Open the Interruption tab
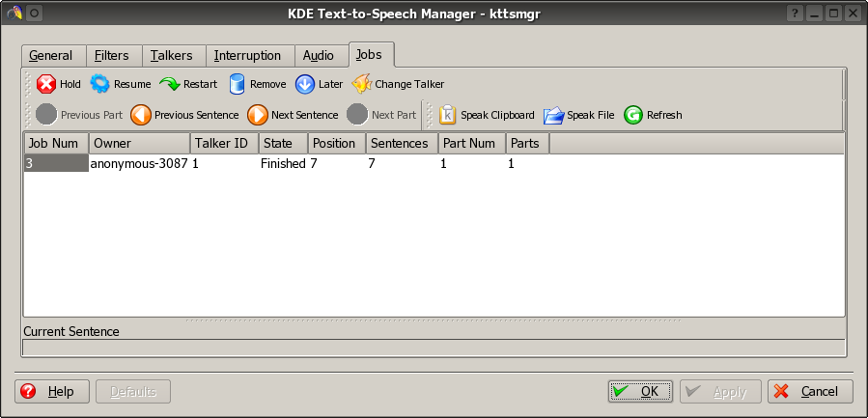 coord(247,56)
